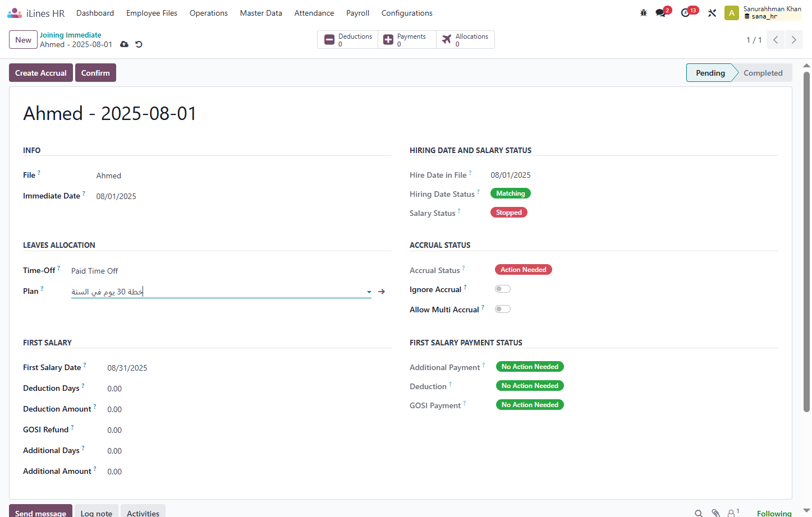
Task: Click the wrench tools icon
Action: tap(712, 13)
